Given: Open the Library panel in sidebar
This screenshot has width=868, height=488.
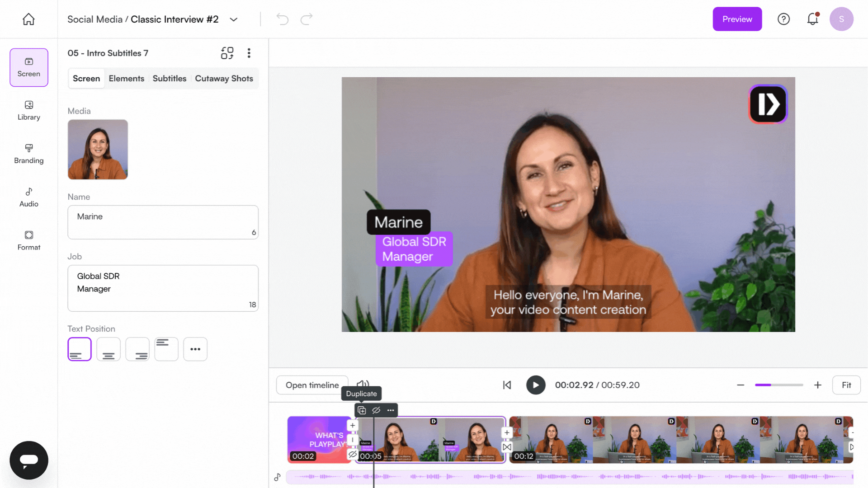Looking at the screenshot, I should click(28, 110).
